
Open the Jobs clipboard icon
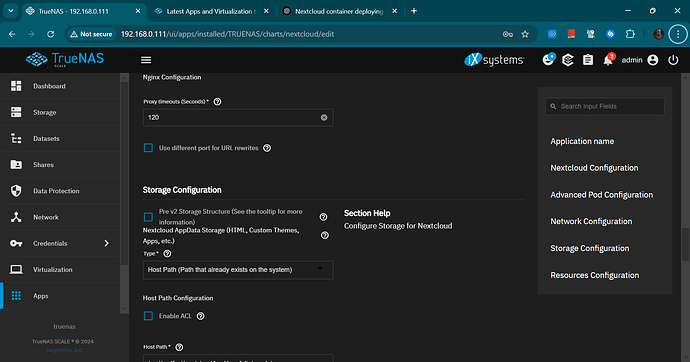point(588,60)
